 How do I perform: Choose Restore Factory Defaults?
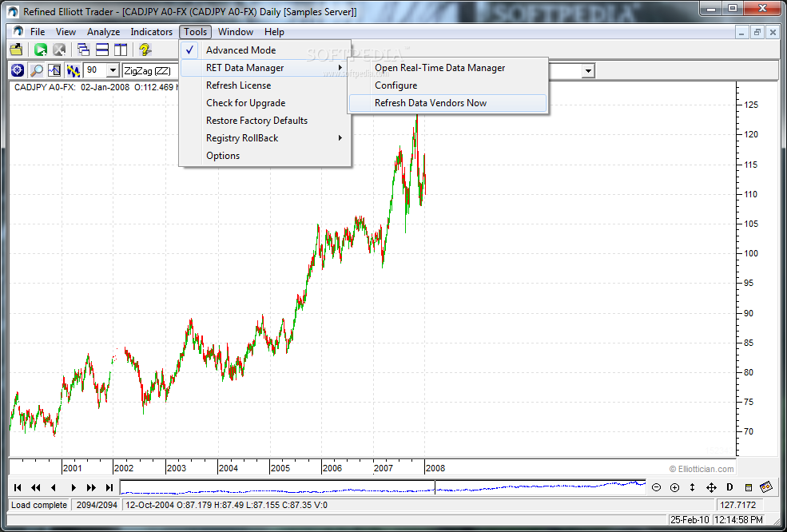pos(265,121)
